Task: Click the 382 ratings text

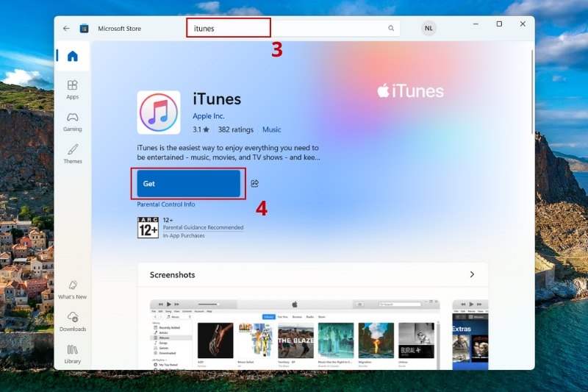Action: (235, 129)
